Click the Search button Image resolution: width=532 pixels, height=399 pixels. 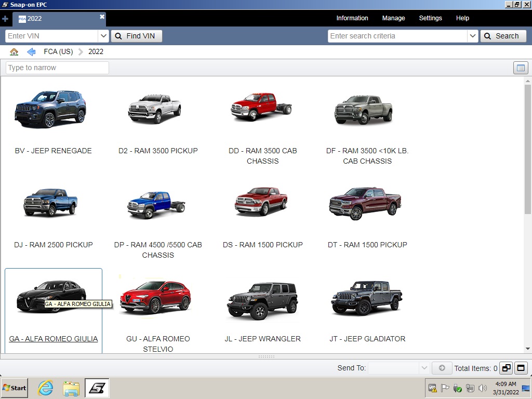point(503,36)
